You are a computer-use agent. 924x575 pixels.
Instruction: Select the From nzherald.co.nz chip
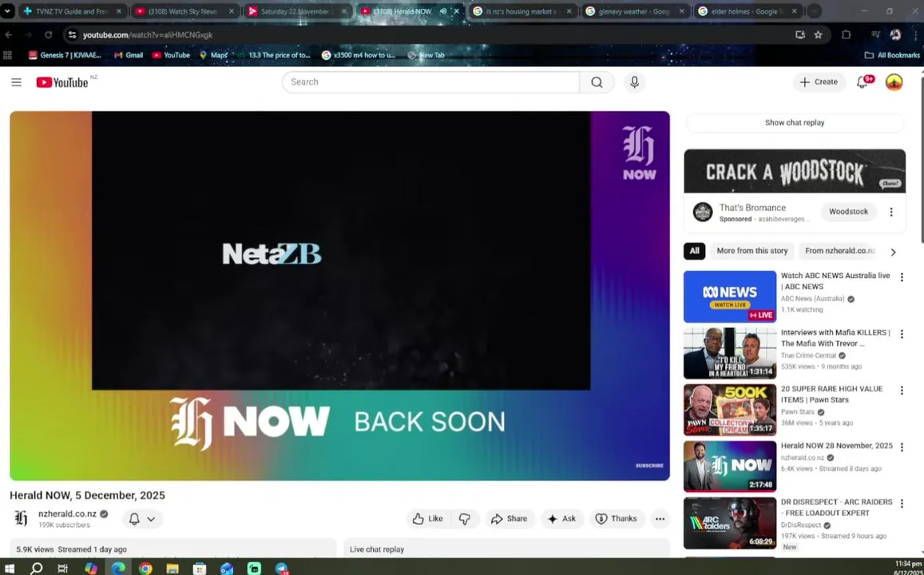[x=839, y=251]
